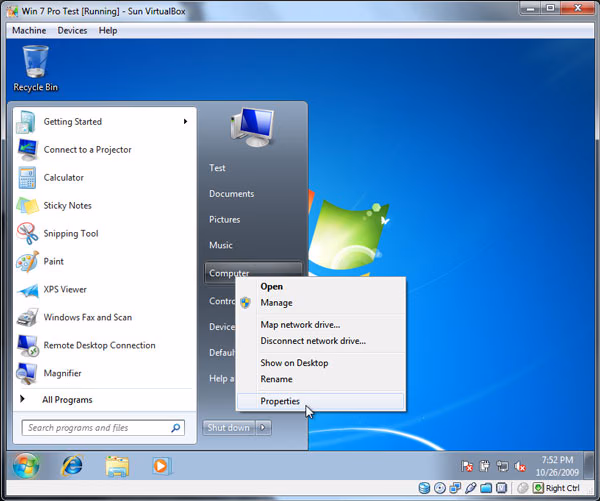Click the Action Center flag tray icon
The image size is (600, 501).
[466, 466]
